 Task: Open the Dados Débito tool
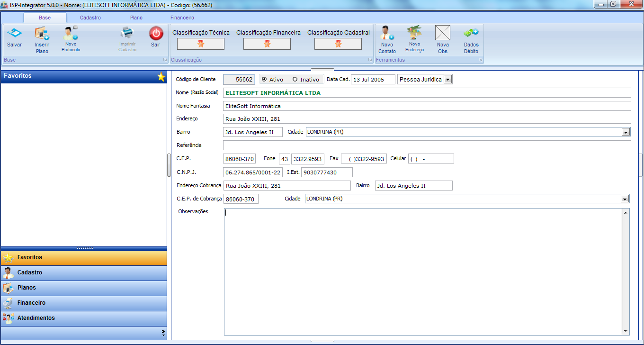coord(471,33)
